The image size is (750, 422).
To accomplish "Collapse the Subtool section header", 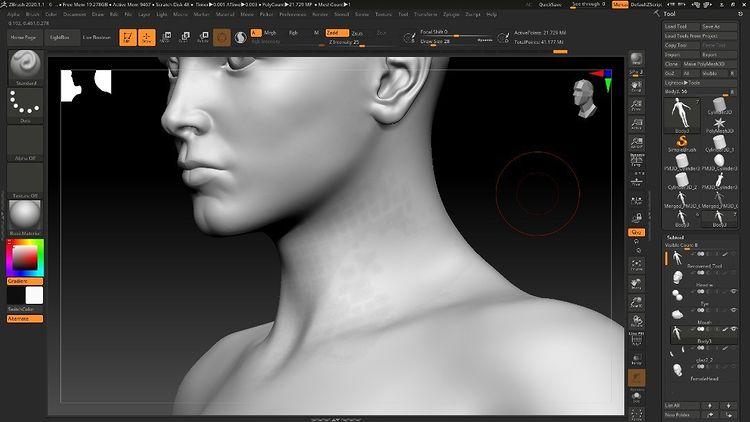I will (678, 237).
